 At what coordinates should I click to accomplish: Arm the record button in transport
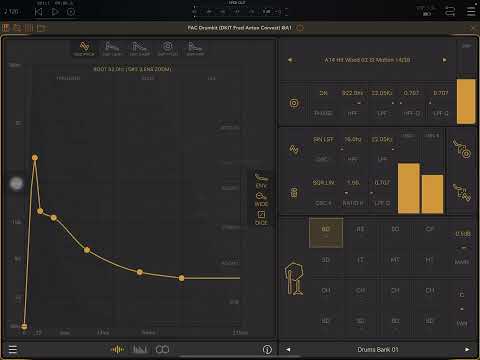[x=71, y=12]
